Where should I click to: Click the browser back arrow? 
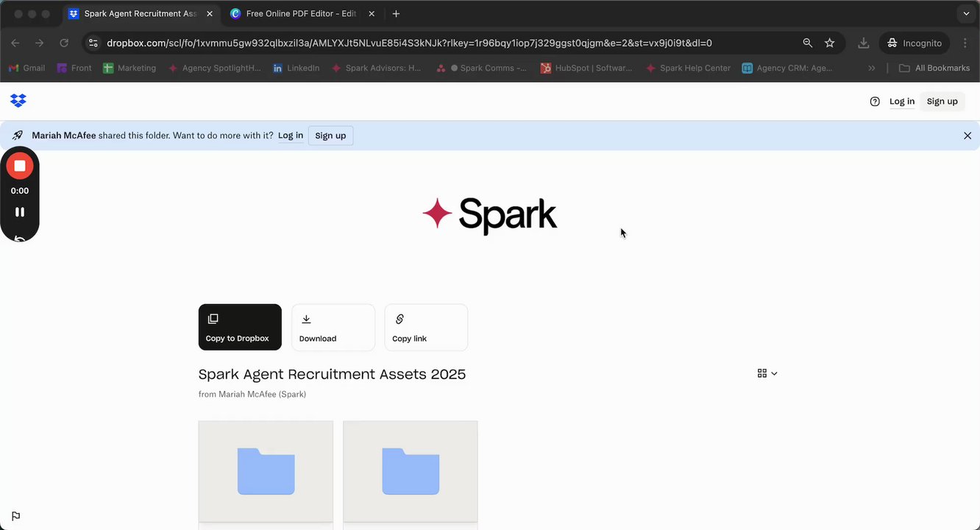(x=15, y=43)
